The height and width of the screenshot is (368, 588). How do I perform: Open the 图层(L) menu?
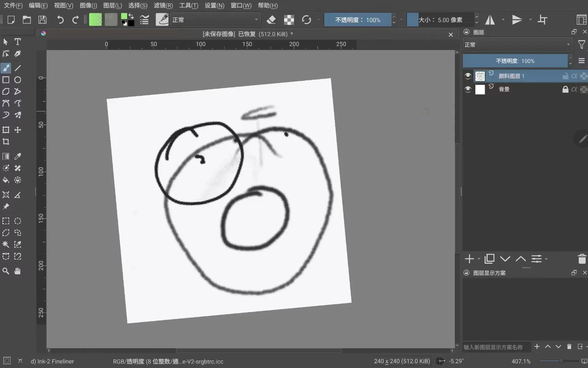click(x=112, y=5)
